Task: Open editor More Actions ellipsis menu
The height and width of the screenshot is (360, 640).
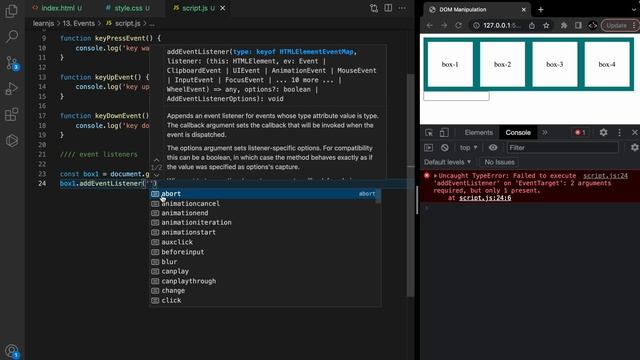Action: coord(402,8)
